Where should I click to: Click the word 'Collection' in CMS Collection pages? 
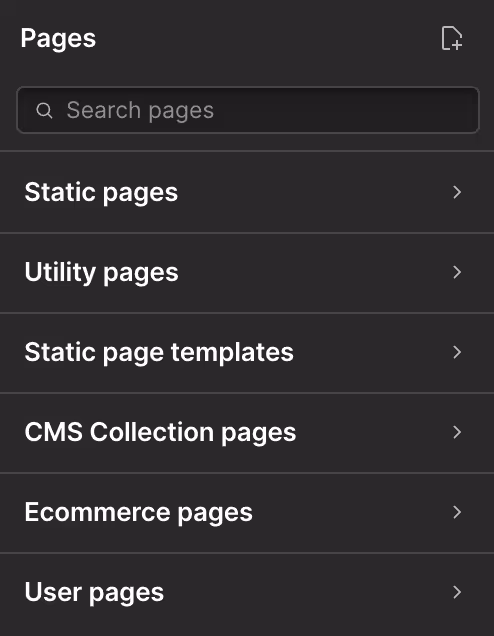click(x=152, y=432)
